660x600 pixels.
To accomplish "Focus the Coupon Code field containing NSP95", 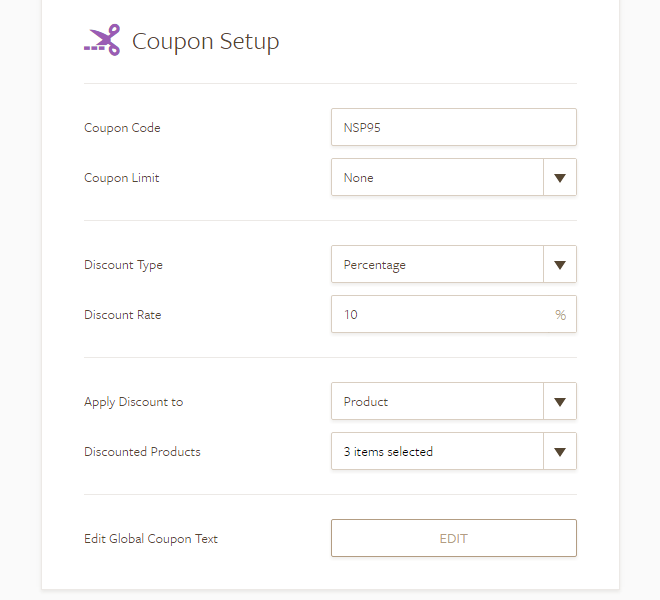I will pos(453,128).
